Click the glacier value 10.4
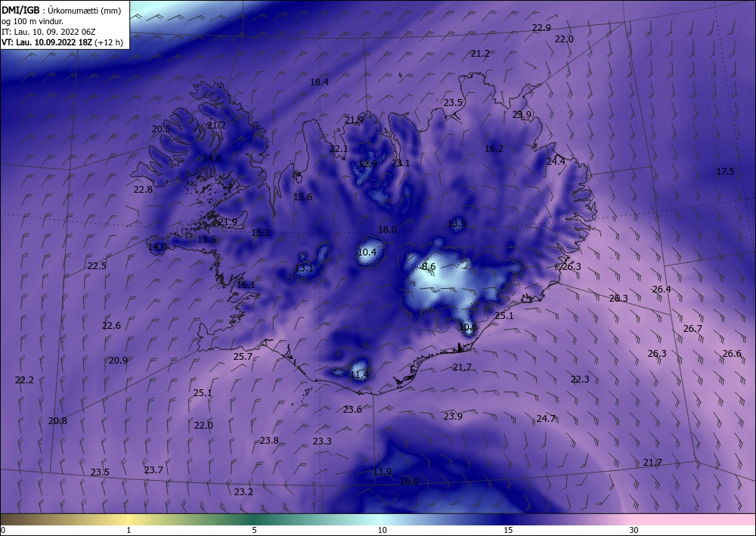 click(x=367, y=252)
